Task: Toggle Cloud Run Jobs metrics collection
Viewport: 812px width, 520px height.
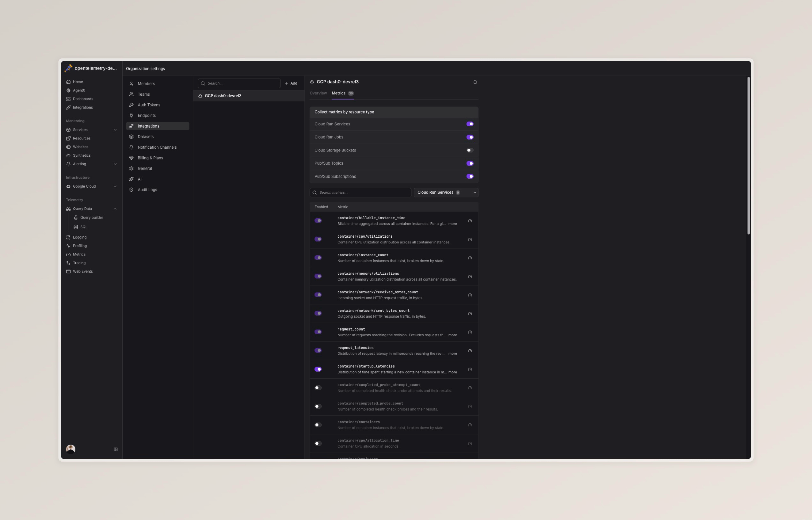Action: point(470,137)
